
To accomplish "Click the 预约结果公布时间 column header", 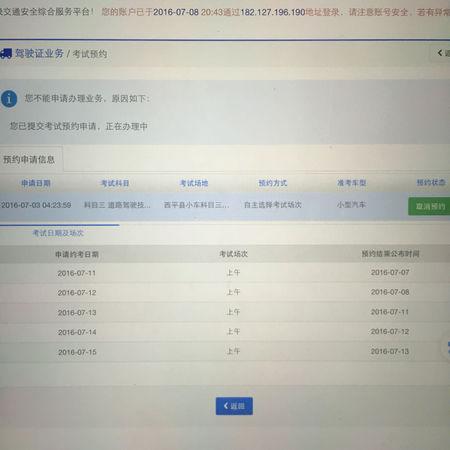I will pos(391,254).
